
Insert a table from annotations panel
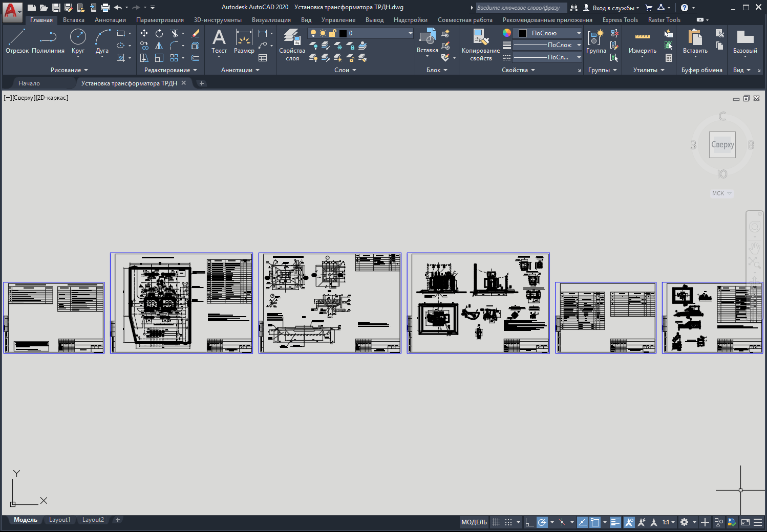[263, 58]
